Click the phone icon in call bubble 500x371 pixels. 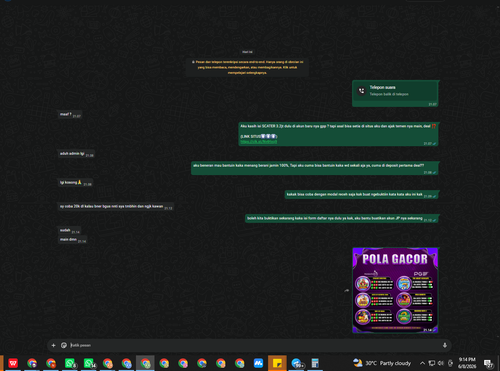362,91
